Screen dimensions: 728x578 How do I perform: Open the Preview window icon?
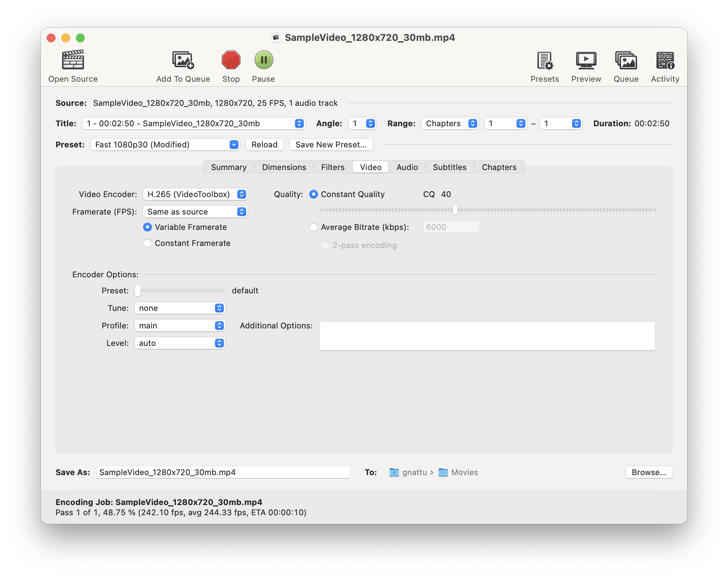click(x=586, y=60)
